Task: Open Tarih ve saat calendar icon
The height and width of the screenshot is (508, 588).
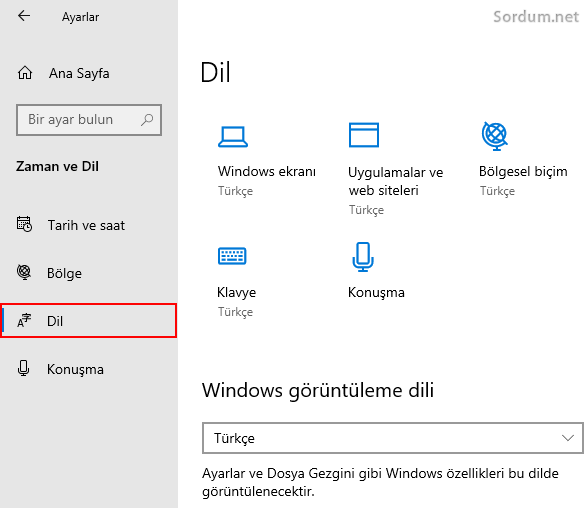Action: [x=24, y=225]
